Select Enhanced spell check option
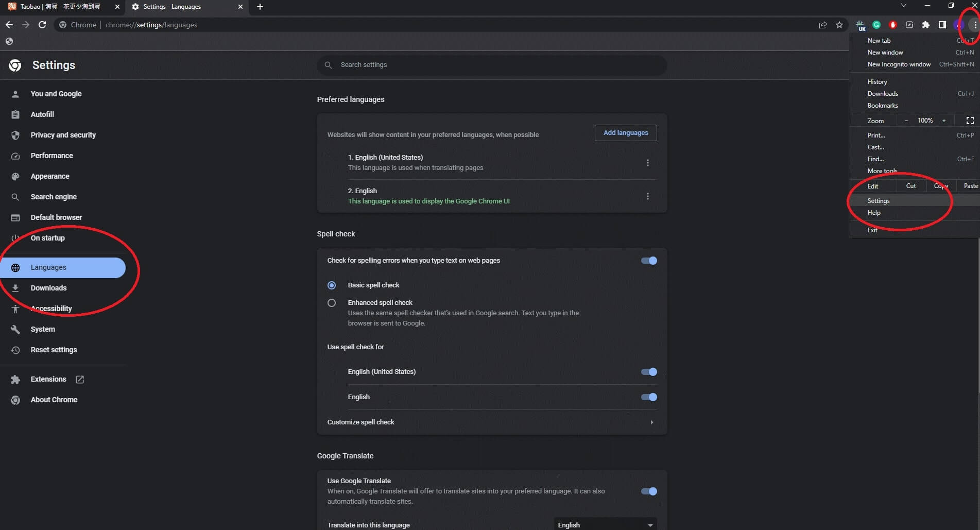980x530 pixels. point(332,303)
